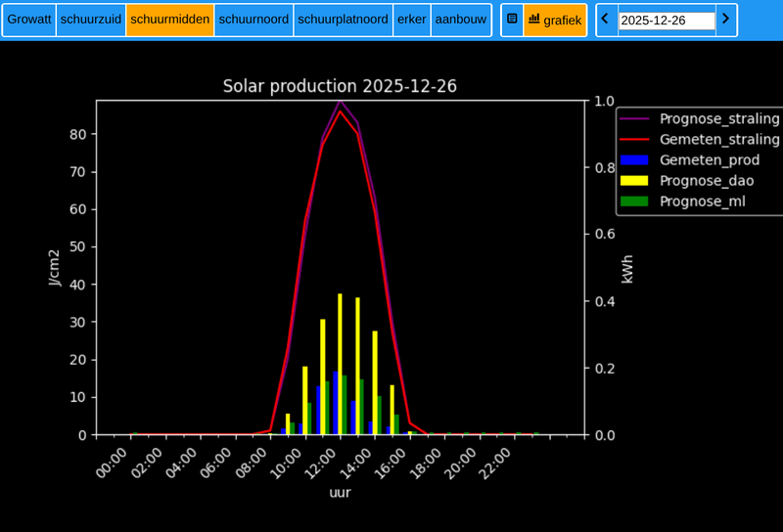Click the kWh right axis label
This screenshot has width=783, height=532.
click(627, 269)
